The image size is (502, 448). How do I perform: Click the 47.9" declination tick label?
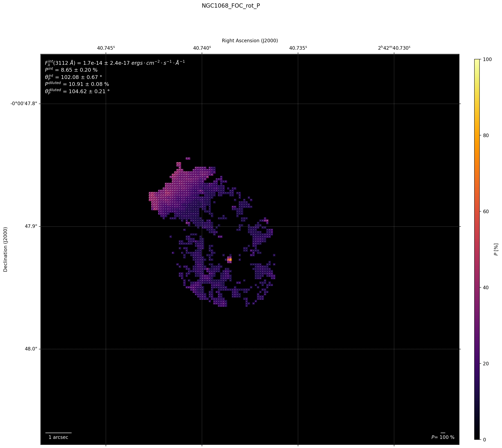click(31, 226)
